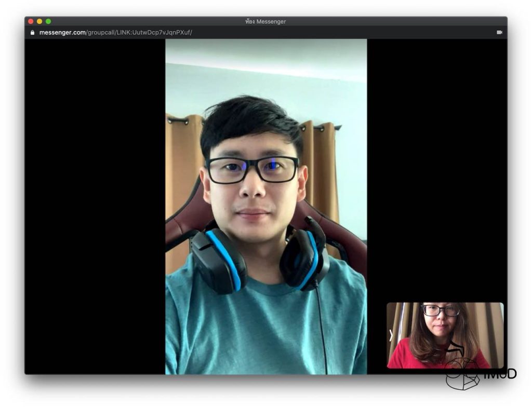
Task: Click the black area left of the video
Action: point(95,208)
